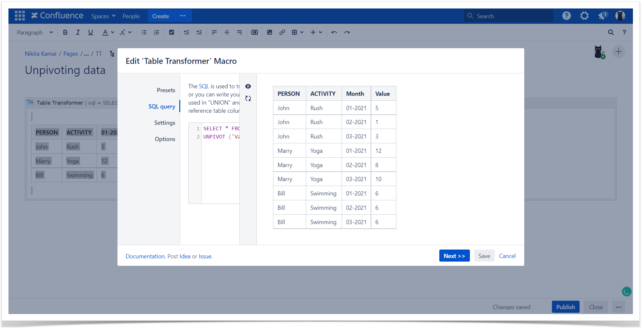Switch to the Presets tab
The image size is (644, 330).
(x=166, y=90)
